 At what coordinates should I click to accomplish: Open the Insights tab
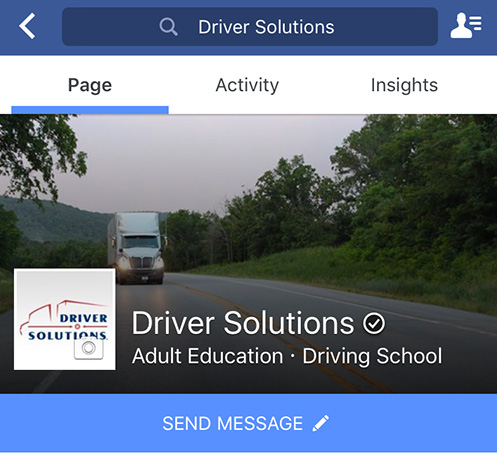[404, 85]
